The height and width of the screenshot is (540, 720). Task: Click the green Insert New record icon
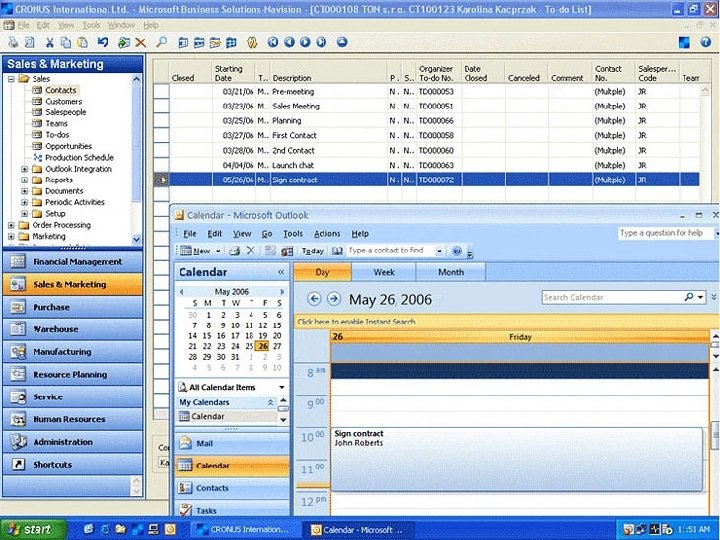(124, 43)
